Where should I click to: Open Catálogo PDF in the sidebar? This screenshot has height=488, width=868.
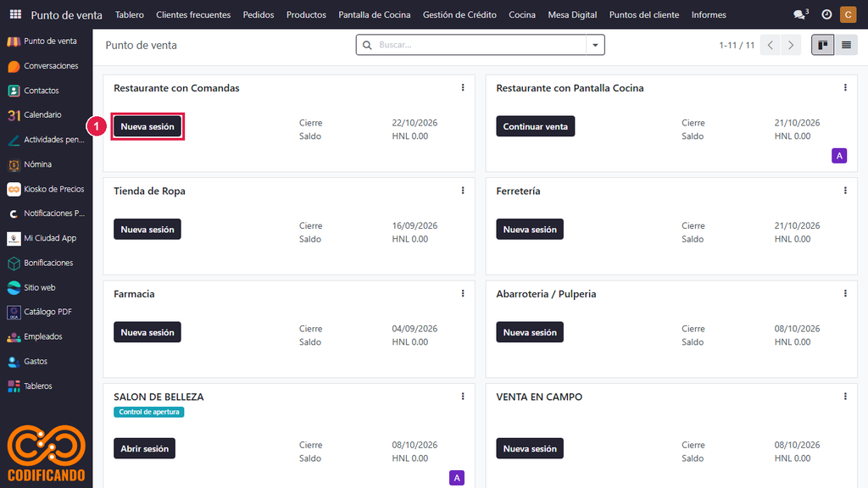(40, 312)
